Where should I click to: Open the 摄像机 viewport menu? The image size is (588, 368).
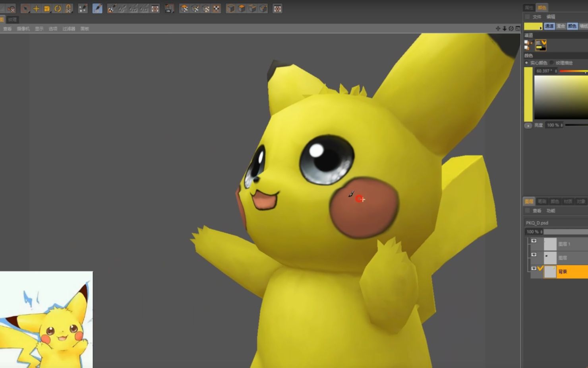tap(23, 29)
